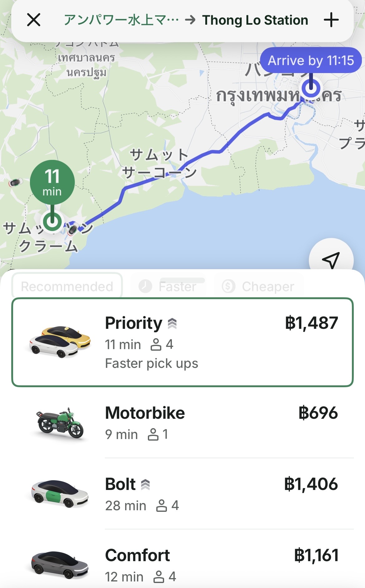Choose the Bolt ride for ฿1,406
Image resolution: width=365 pixels, height=588 pixels.
click(218, 494)
